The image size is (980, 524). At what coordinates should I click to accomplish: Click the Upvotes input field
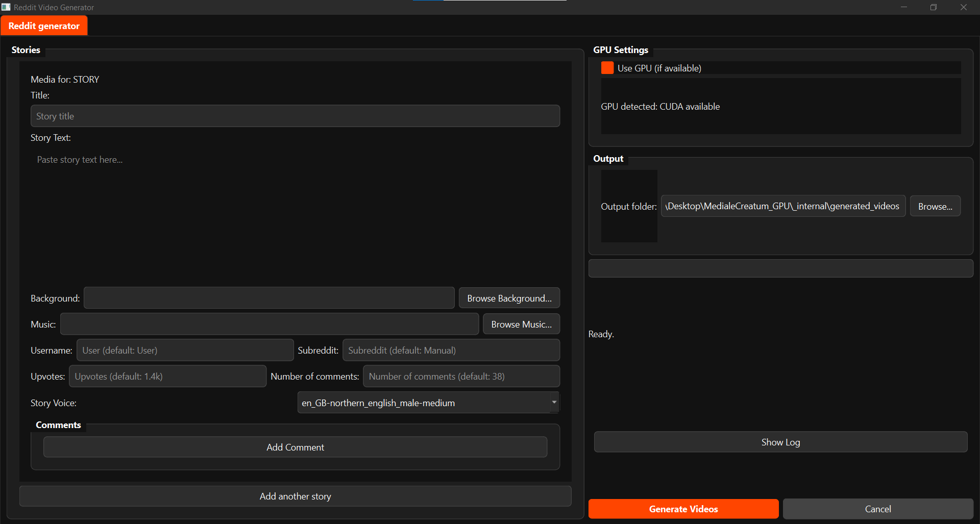tap(167, 376)
